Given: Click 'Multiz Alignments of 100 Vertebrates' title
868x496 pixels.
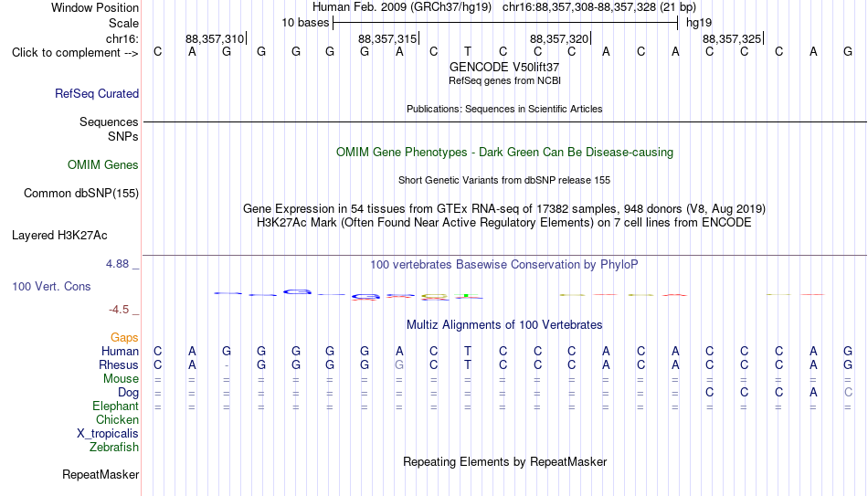Looking at the screenshot, I should (504, 325).
